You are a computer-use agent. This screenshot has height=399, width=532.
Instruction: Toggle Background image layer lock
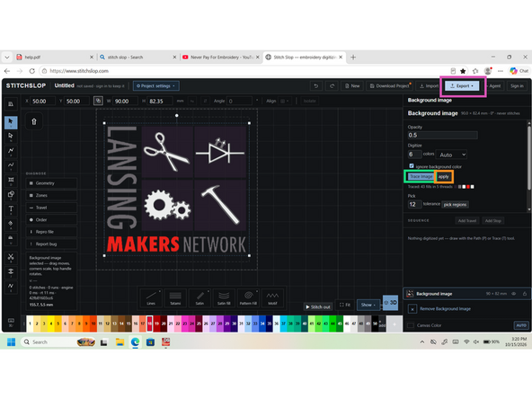coord(525,294)
